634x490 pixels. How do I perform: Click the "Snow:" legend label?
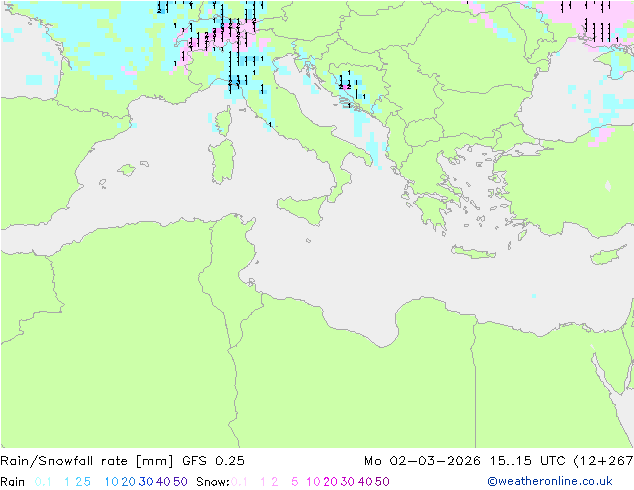[x=213, y=482]
